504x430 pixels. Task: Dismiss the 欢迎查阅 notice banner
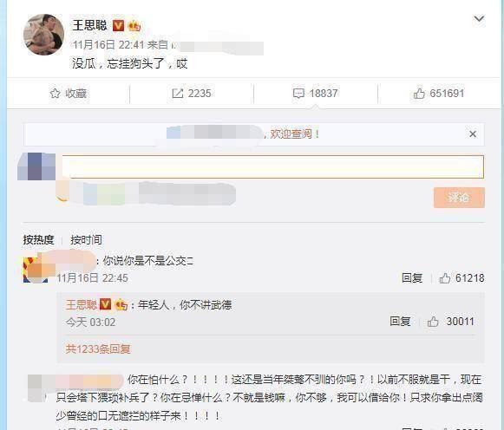[x=473, y=134]
